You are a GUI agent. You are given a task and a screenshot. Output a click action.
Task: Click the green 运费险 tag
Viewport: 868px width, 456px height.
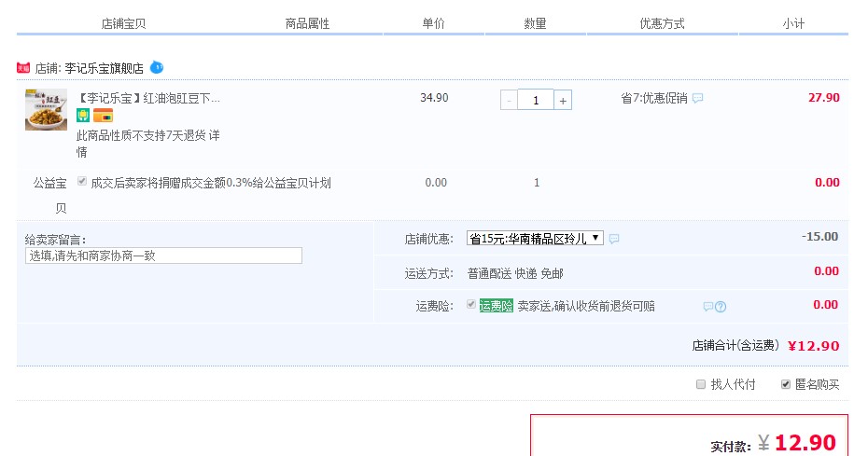click(496, 306)
